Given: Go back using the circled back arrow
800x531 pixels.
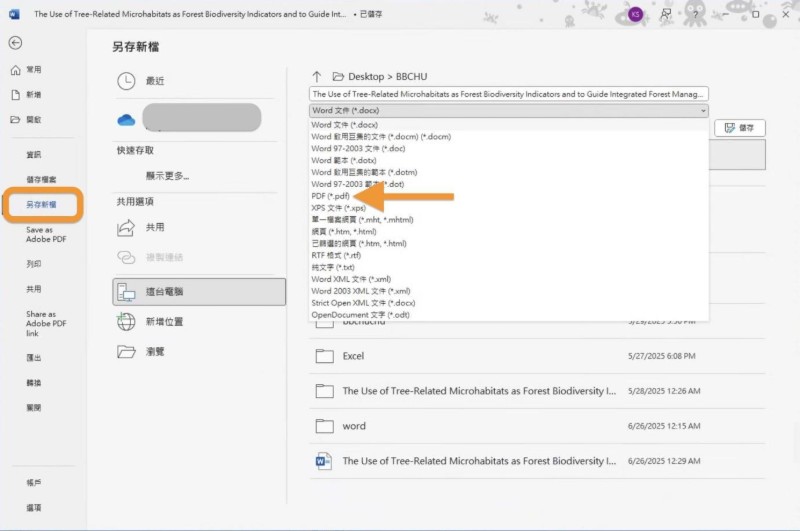Looking at the screenshot, I should click(x=15, y=43).
